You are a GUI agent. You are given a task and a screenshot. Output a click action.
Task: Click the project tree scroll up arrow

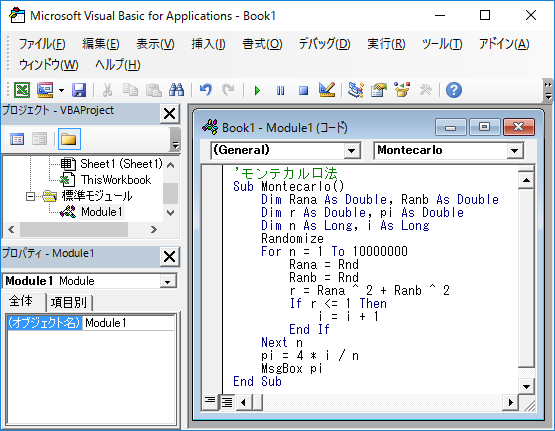tap(171, 165)
